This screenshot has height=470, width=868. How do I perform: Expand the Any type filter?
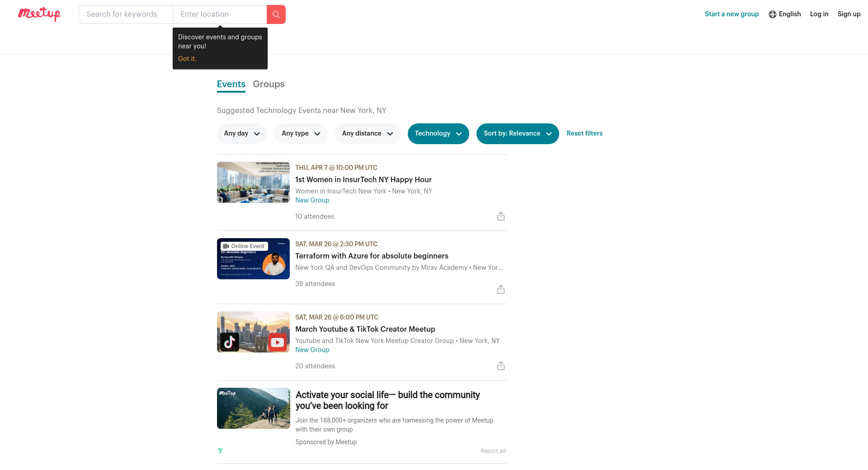[x=301, y=134]
